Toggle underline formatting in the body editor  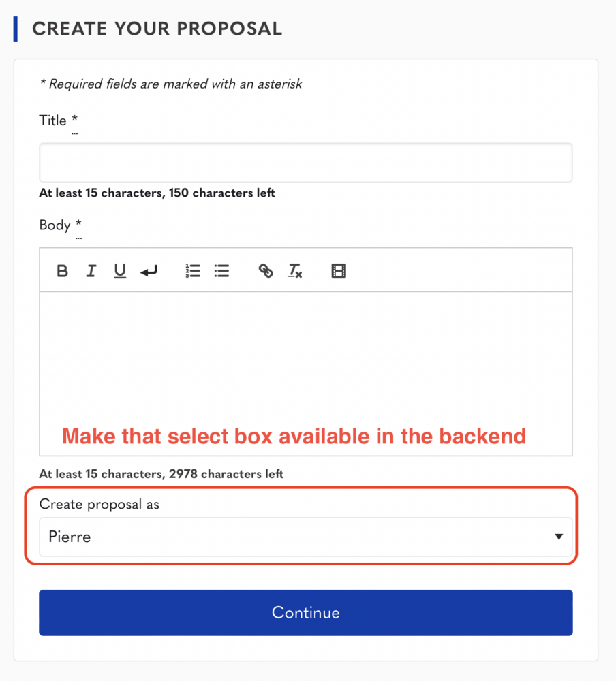point(120,271)
